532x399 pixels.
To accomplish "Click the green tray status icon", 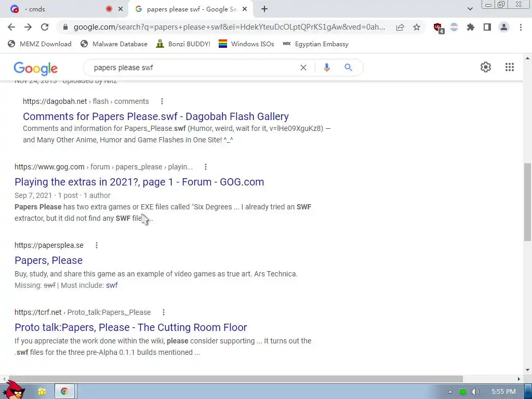I will point(463,392).
